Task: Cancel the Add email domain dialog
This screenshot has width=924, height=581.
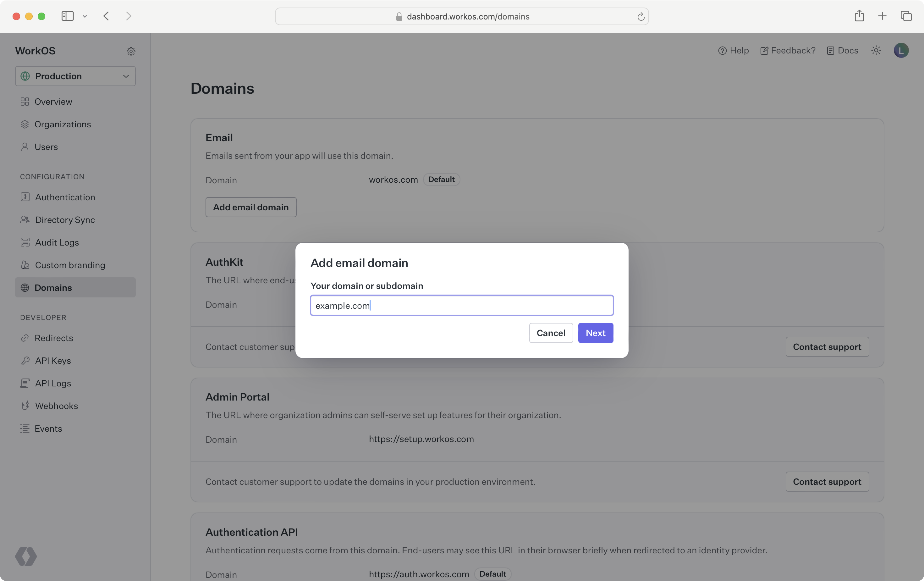Action: click(551, 333)
